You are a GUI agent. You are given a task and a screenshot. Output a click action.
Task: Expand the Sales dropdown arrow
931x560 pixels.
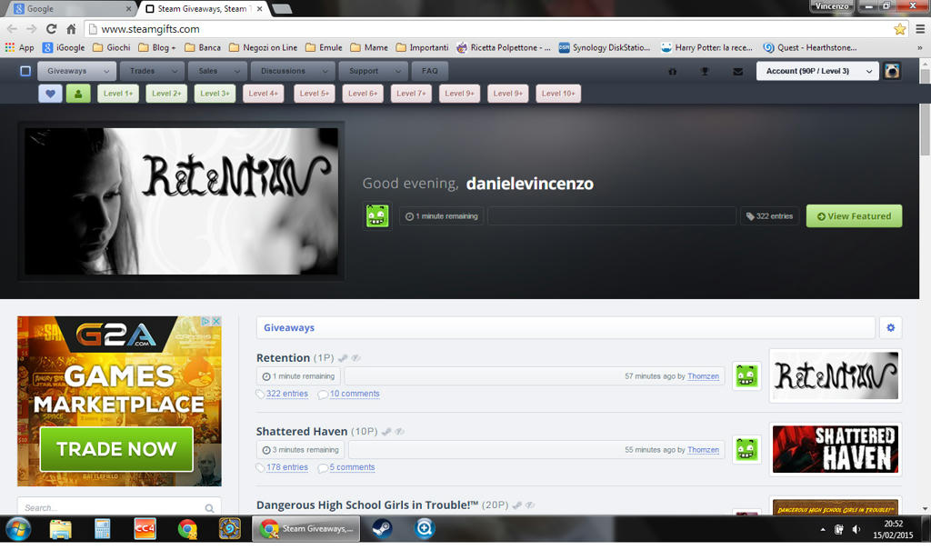(237, 71)
